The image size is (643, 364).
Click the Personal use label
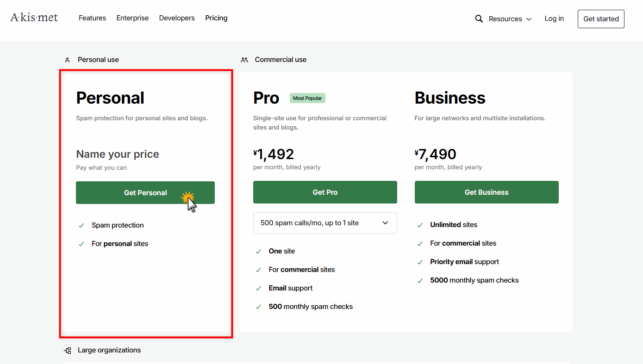click(x=98, y=60)
